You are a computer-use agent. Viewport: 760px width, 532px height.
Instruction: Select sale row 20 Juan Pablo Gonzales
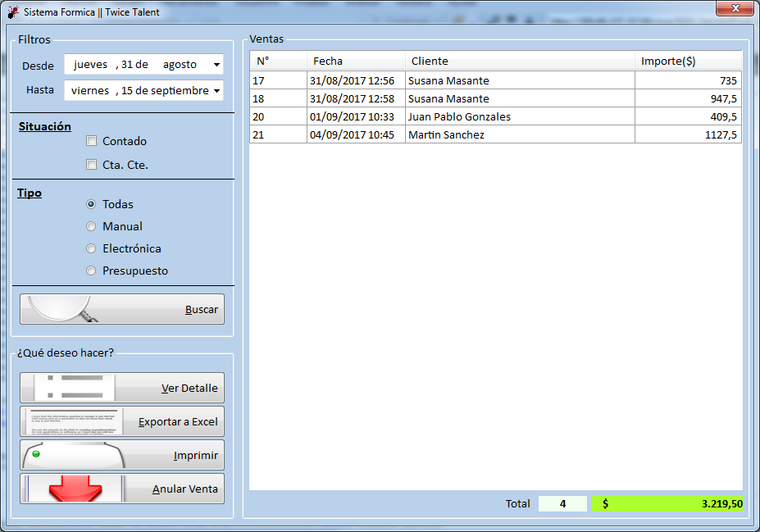click(x=495, y=116)
